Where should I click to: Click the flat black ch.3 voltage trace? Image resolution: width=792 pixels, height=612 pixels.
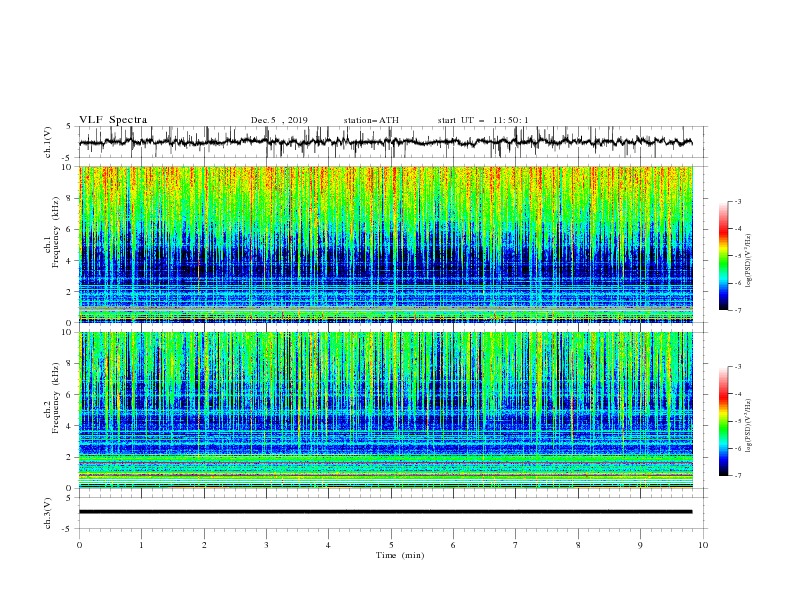tap(386, 512)
